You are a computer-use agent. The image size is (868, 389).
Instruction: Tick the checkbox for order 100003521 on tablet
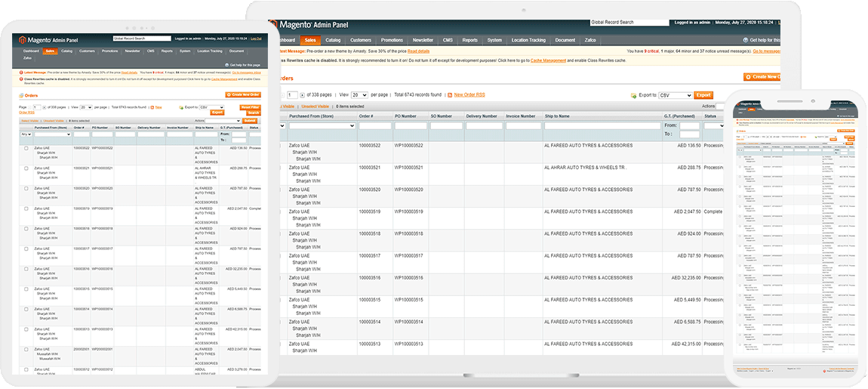pyautogui.click(x=26, y=168)
